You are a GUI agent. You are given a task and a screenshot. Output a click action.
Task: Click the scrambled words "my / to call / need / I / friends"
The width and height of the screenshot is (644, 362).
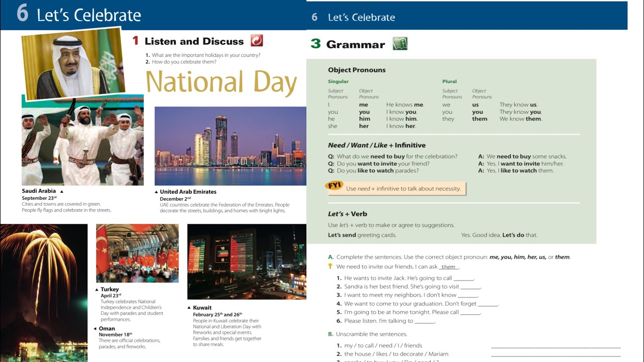coord(383,345)
